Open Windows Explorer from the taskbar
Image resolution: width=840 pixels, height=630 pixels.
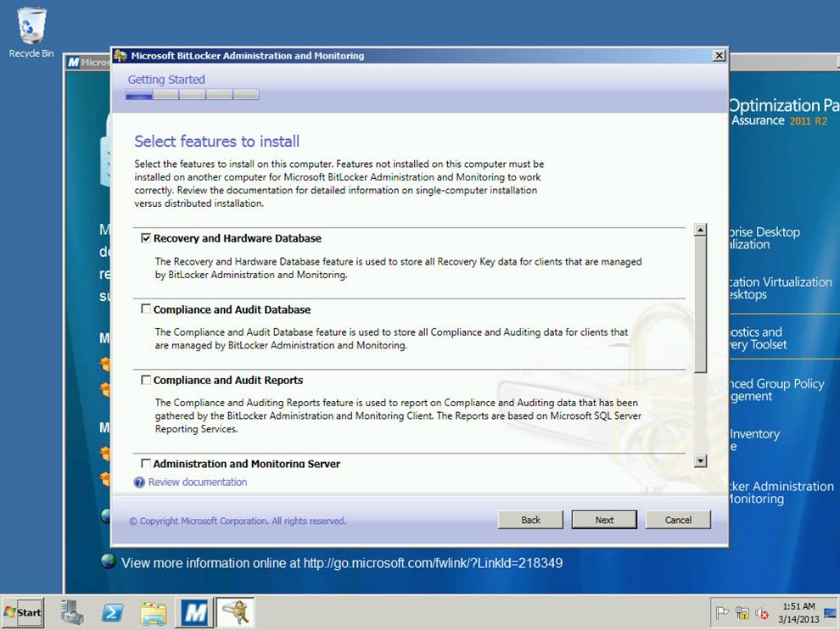tap(154, 613)
